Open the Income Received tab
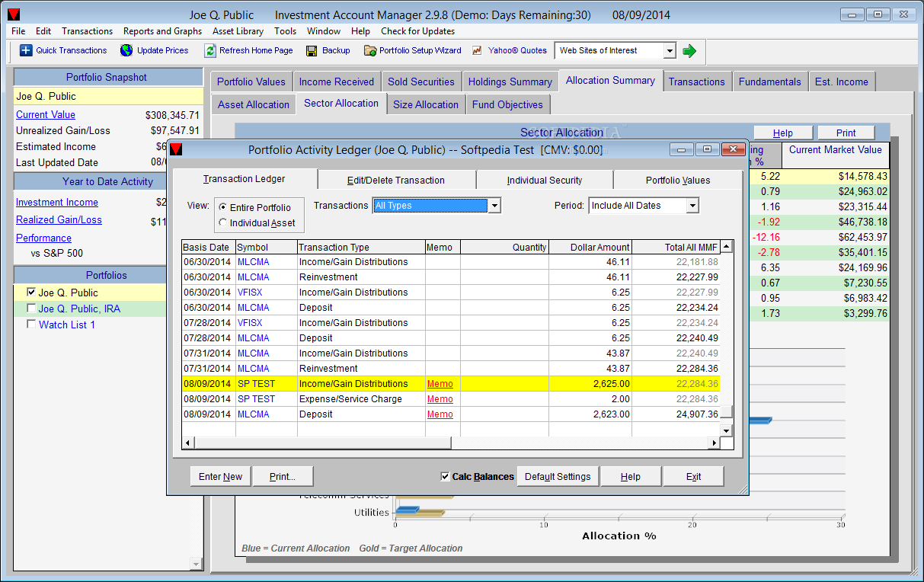Viewport: 924px width, 582px height. tap(337, 82)
